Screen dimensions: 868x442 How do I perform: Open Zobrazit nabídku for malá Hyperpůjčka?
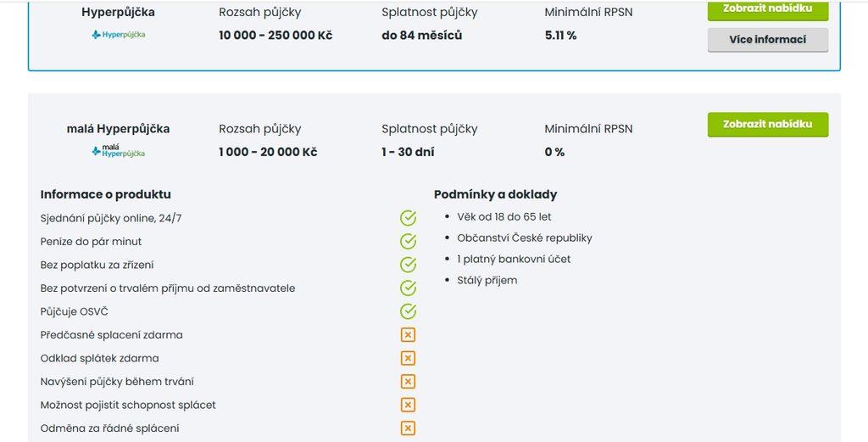(x=768, y=124)
